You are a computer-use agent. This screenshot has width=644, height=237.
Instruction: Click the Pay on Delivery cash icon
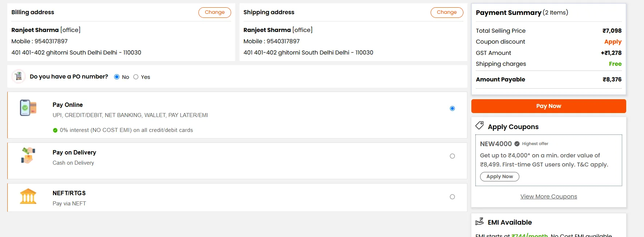[x=28, y=156]
